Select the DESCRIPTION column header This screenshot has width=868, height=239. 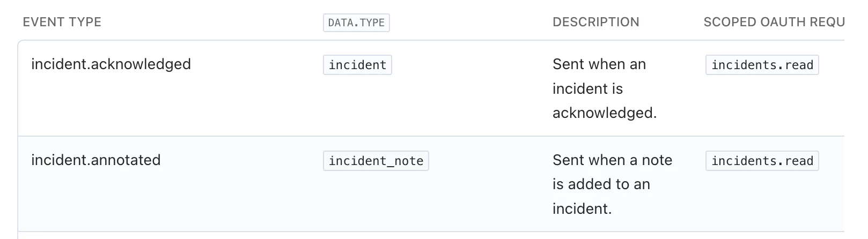[595, 22]
